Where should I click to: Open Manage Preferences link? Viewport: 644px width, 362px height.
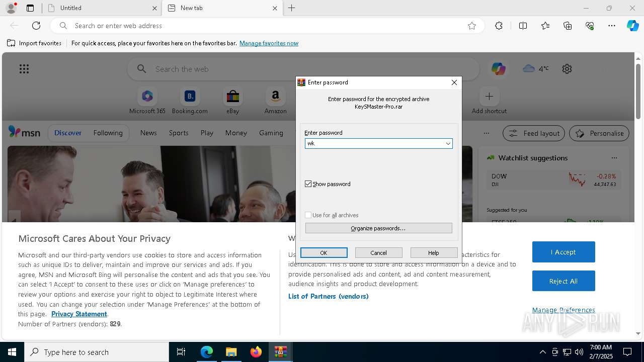[563, 310]
